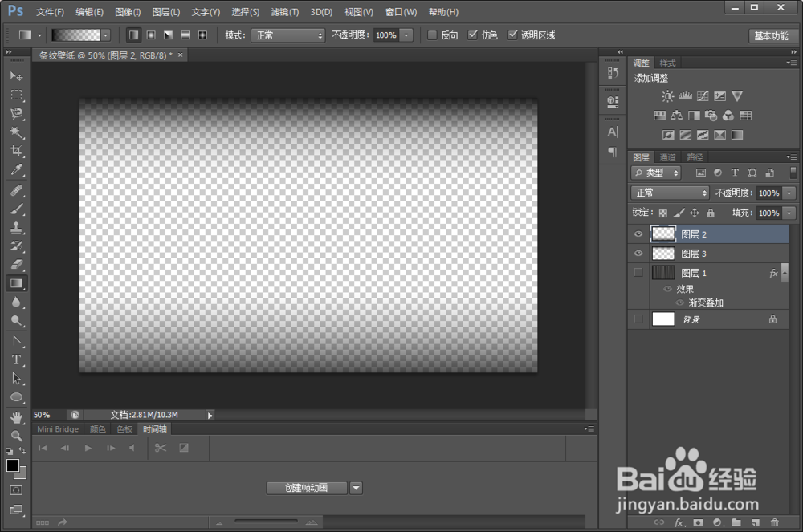Select the Crop tool
The height and width of the screenshot is (532, 803).
pos(16,151)
